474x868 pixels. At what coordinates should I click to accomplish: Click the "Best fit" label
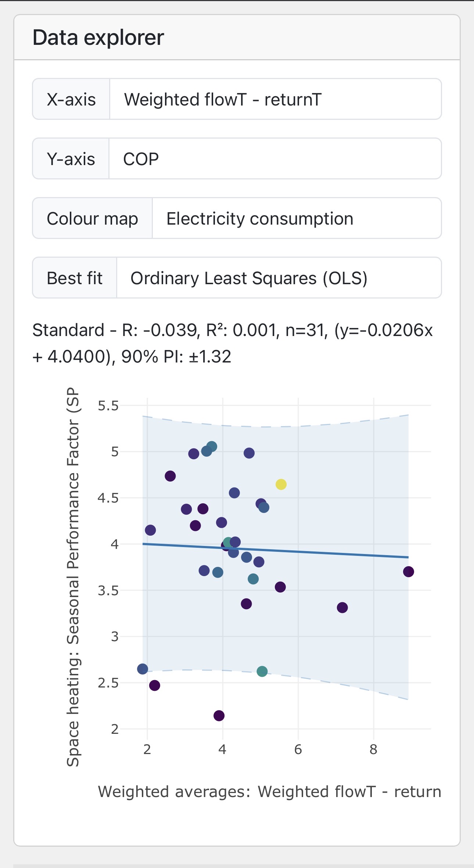pyautogui.click(x=75, y=278)
